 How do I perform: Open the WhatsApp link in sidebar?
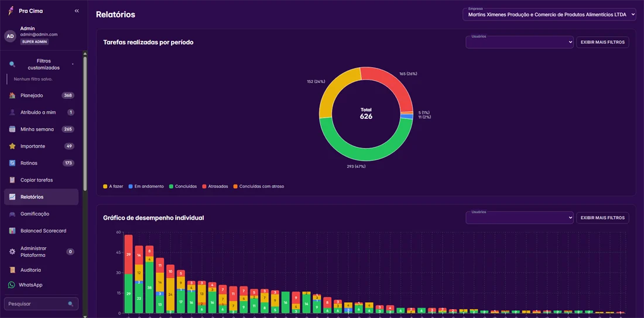coord(41,285)
